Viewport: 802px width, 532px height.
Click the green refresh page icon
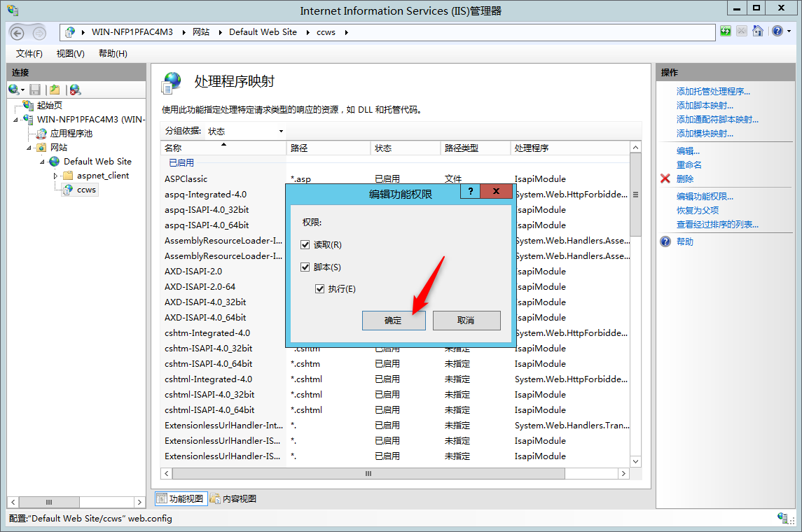pos(725,31)
